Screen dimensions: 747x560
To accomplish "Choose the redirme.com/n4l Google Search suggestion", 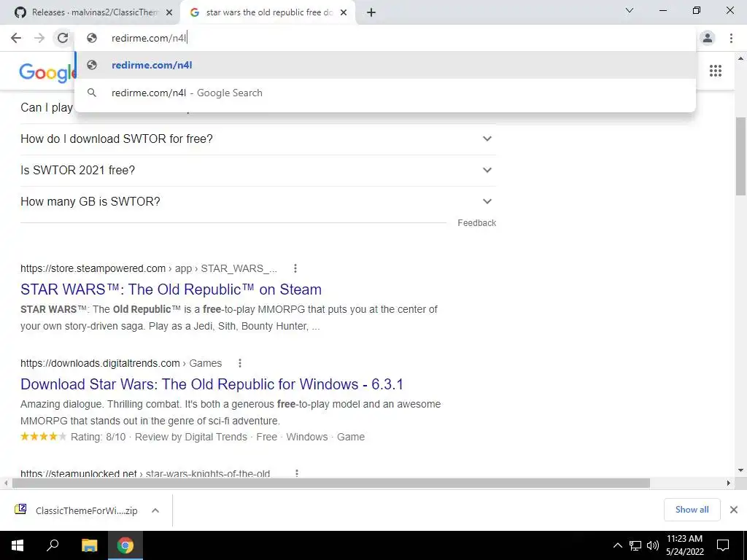I will (x=385, y=93).
